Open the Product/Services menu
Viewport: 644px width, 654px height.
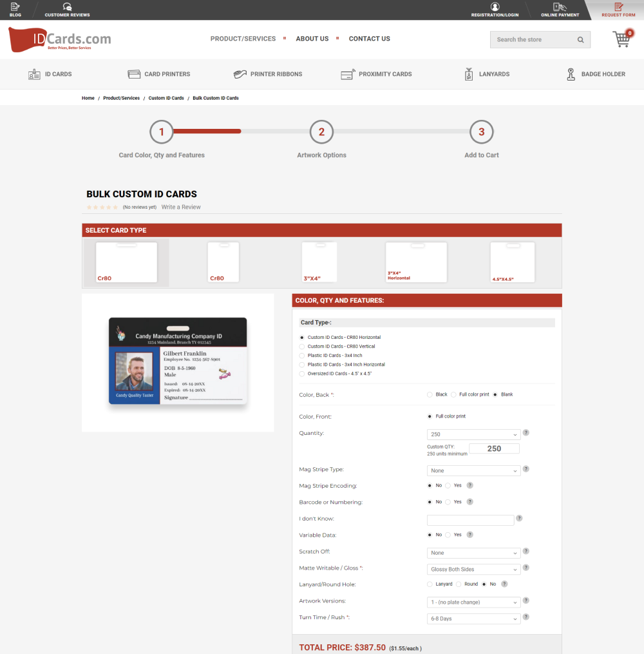tap(243, 39)
